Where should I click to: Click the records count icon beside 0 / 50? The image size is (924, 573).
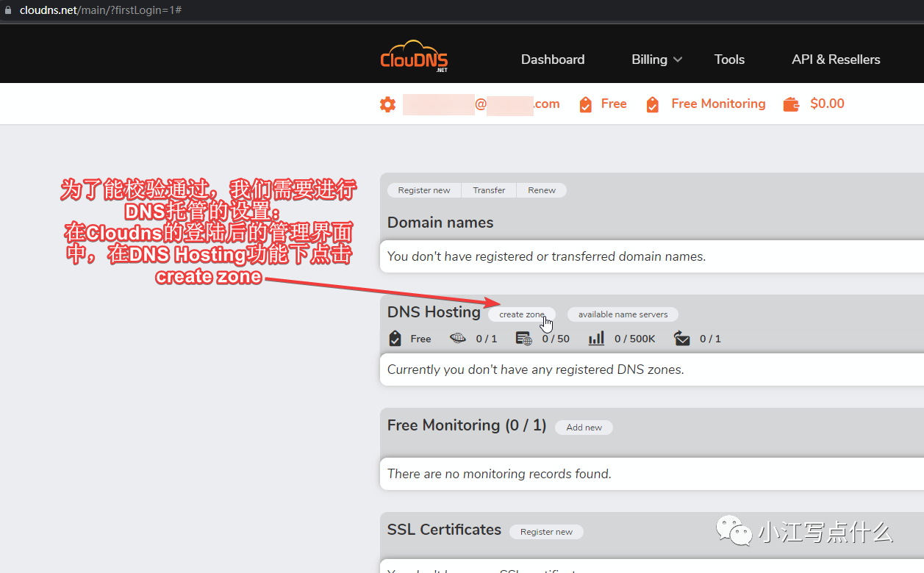pos(524,339)
